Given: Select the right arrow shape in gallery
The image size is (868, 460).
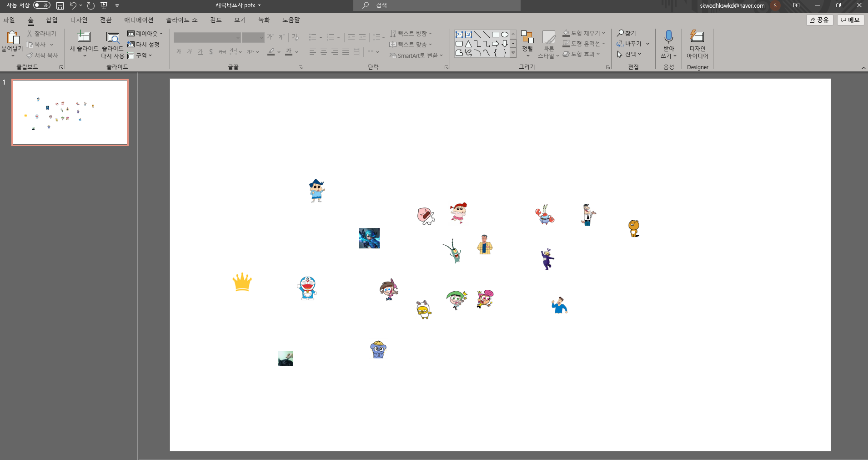Looking at the screenshot, I should coord(496,44).
